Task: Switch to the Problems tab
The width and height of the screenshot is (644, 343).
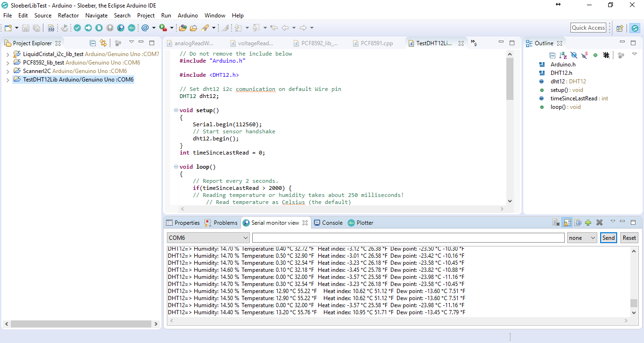Action: 222,223
